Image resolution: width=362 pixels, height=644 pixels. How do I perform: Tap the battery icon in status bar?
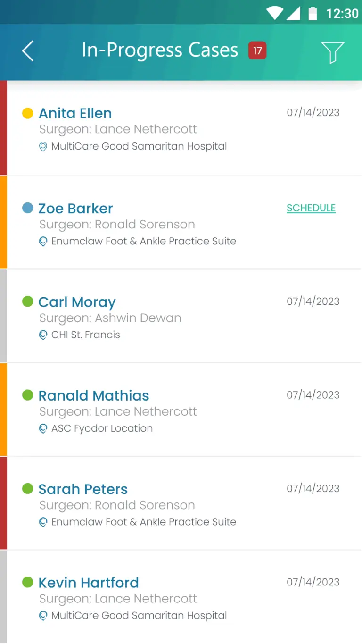click(x=313, y=13)
